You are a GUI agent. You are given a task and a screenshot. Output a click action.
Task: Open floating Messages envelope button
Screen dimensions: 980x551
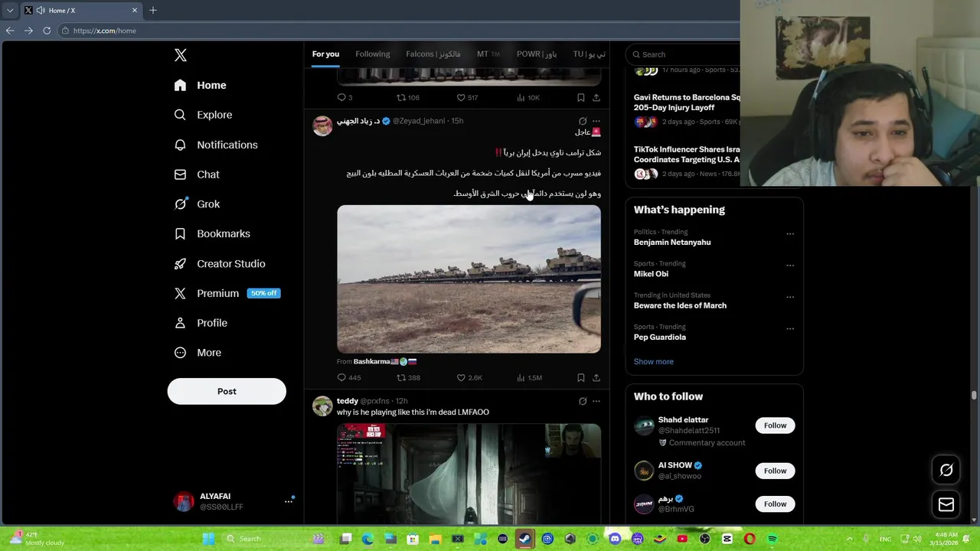click(x=946, y=504)
